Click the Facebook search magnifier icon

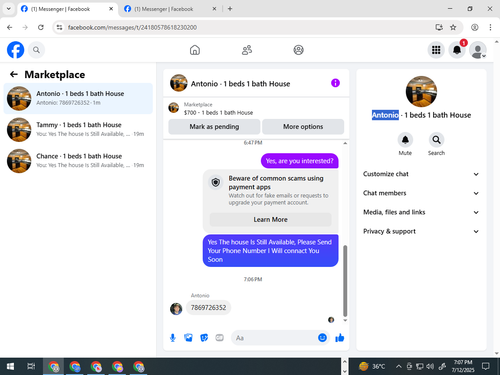coord(36,50)
